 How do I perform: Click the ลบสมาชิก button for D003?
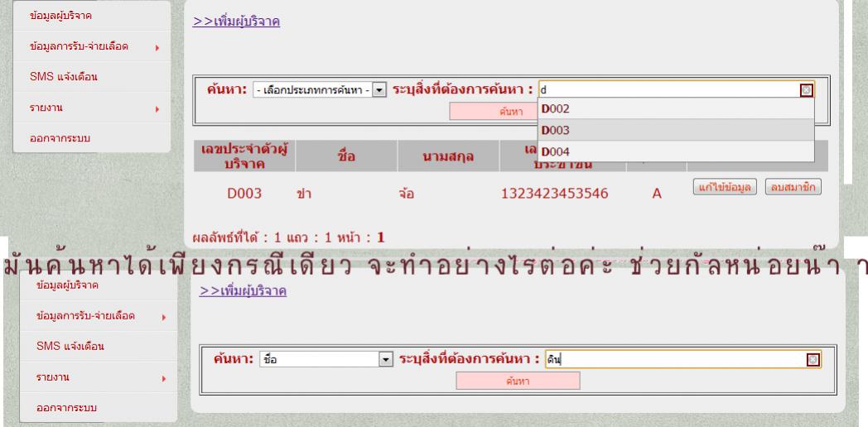click(x=793, y=187)
